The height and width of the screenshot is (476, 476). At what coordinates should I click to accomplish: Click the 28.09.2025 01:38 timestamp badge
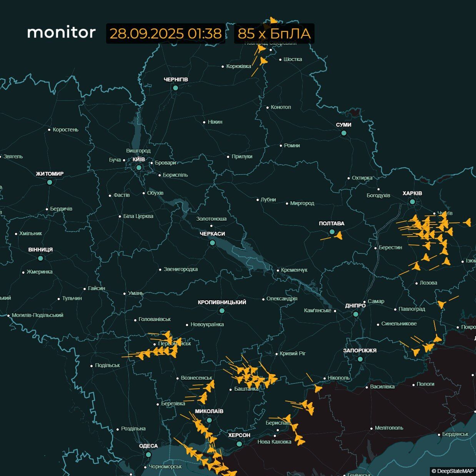click(165, 33)
